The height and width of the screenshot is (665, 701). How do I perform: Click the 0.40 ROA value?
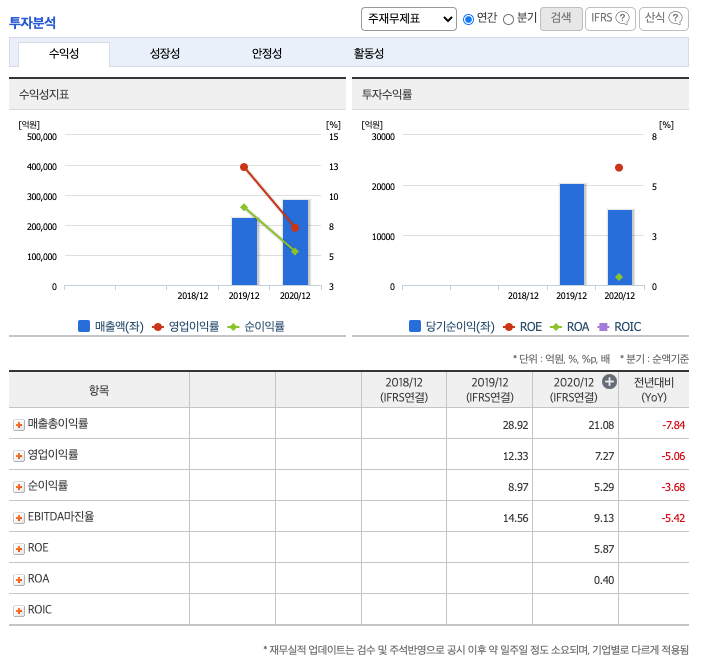(x=604, y=580)
